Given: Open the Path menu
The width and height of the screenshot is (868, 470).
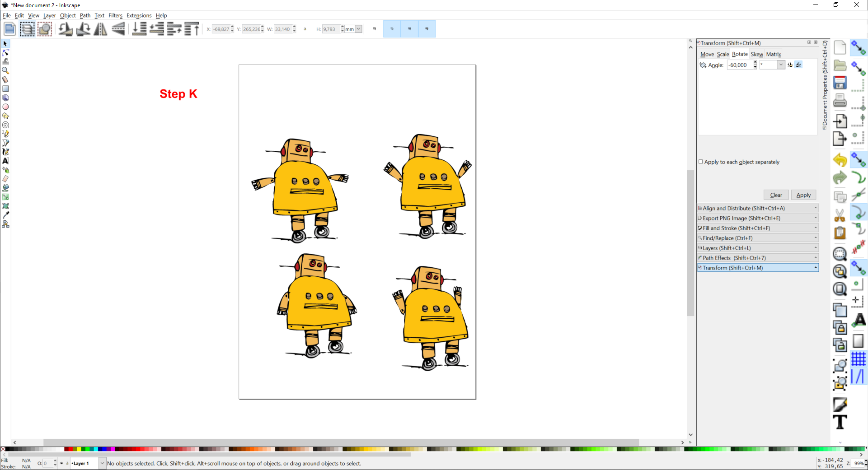Looking at the screenshot, I should click(85, 15).
